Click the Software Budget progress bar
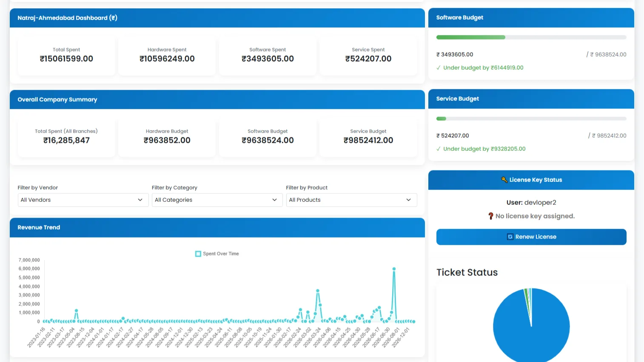Screen dimensions: 644x362 (x=531, y=37)
